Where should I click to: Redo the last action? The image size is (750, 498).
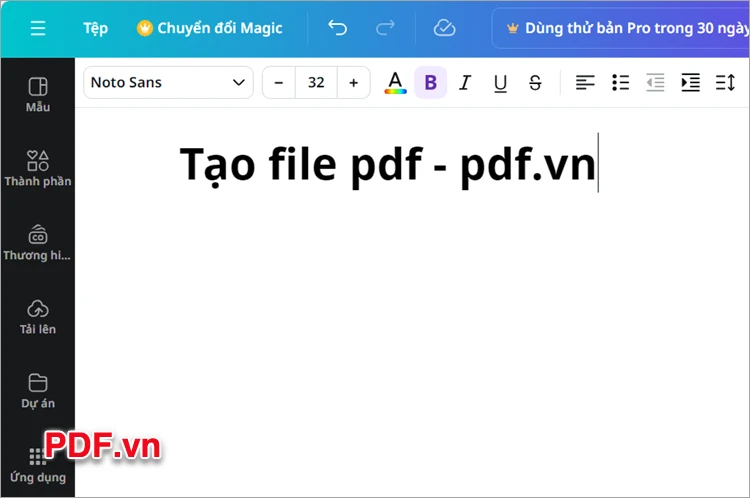click(385, 28)
